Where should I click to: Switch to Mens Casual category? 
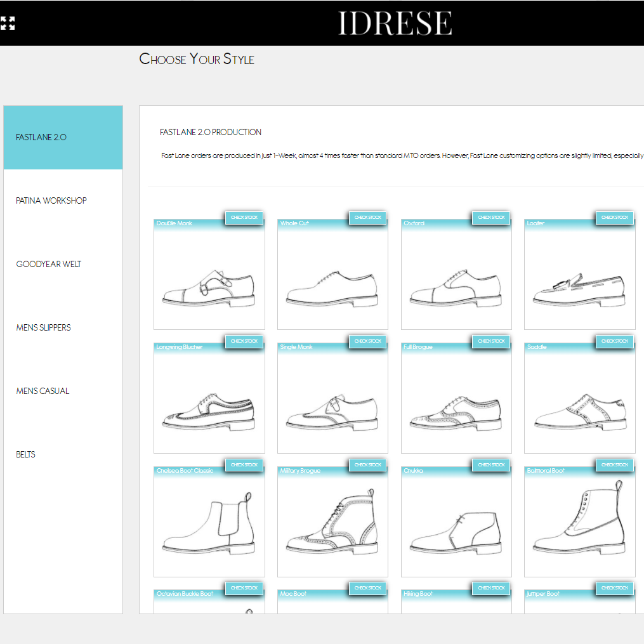pos(63,391)
